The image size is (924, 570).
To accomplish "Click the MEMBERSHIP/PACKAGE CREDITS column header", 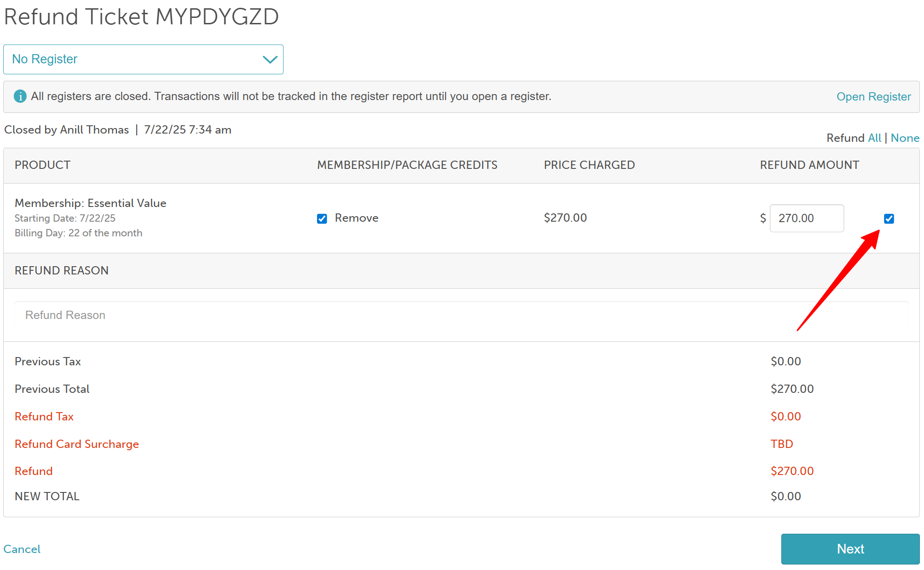I will click(x=407, y=165).
